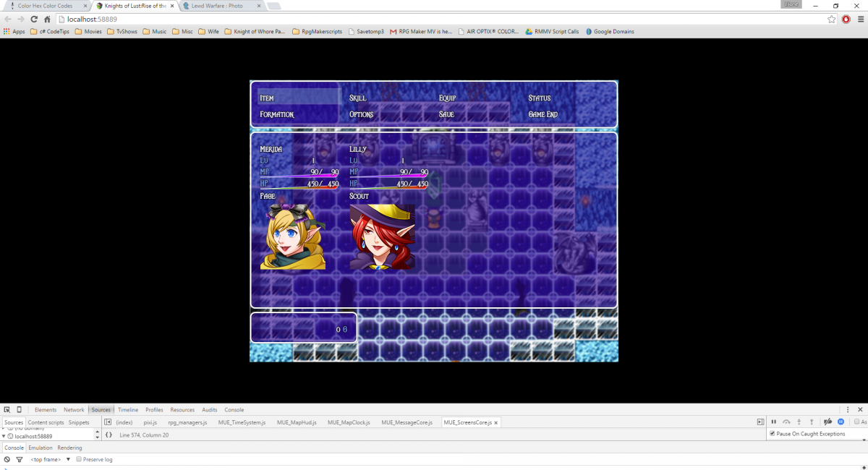
Task: Close the Lewd Warfare browser tab
Action: coord(258,6)
